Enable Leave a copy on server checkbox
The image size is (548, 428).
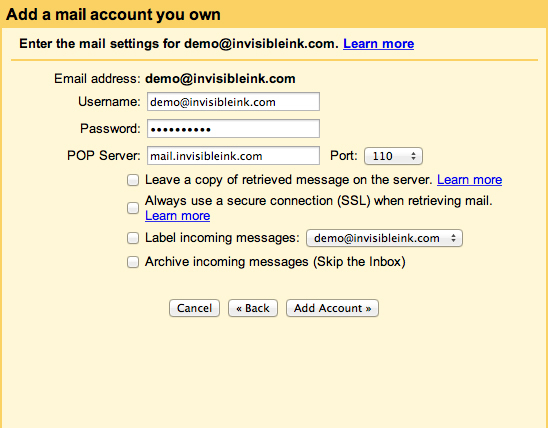(133, 180)
